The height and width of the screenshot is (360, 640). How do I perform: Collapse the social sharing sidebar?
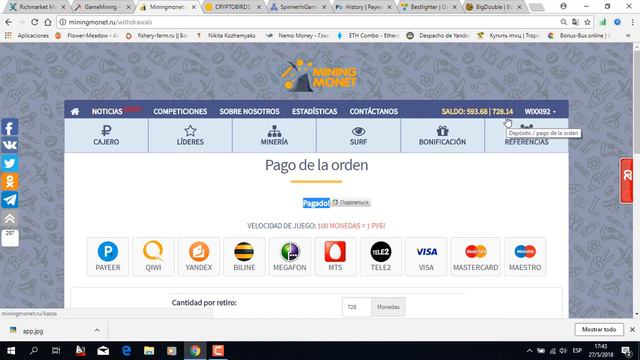tap(10, 219)
